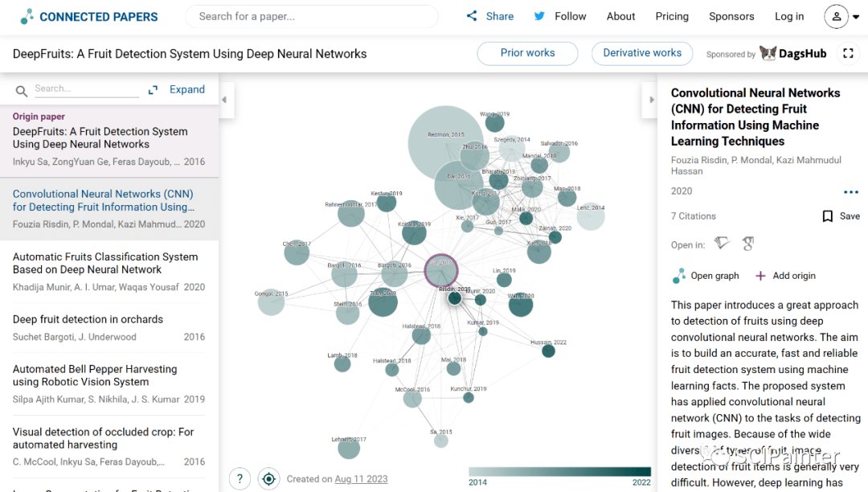Click the Koirala, 2019 graph node

414,232
